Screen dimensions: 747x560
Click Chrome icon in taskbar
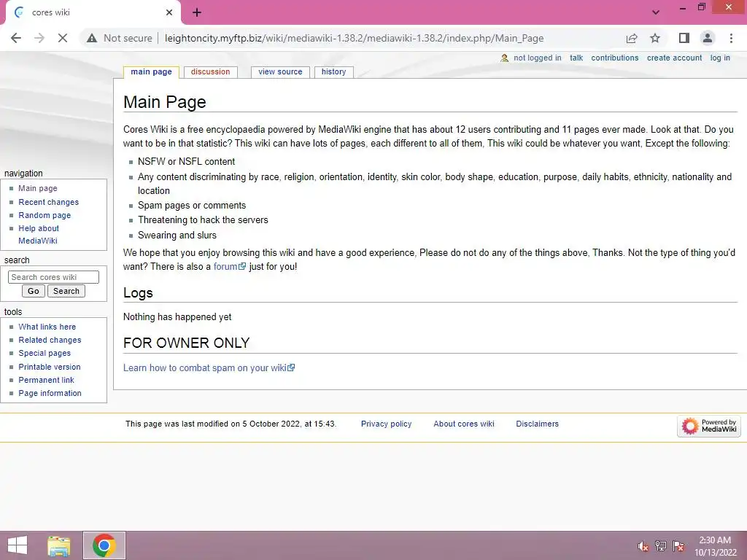(x=104, y=545)
